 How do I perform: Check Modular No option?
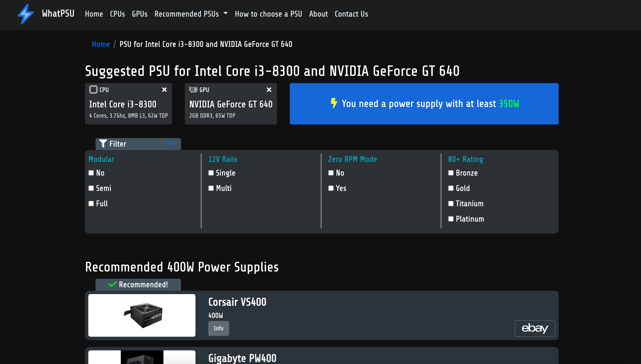point(91,173)
